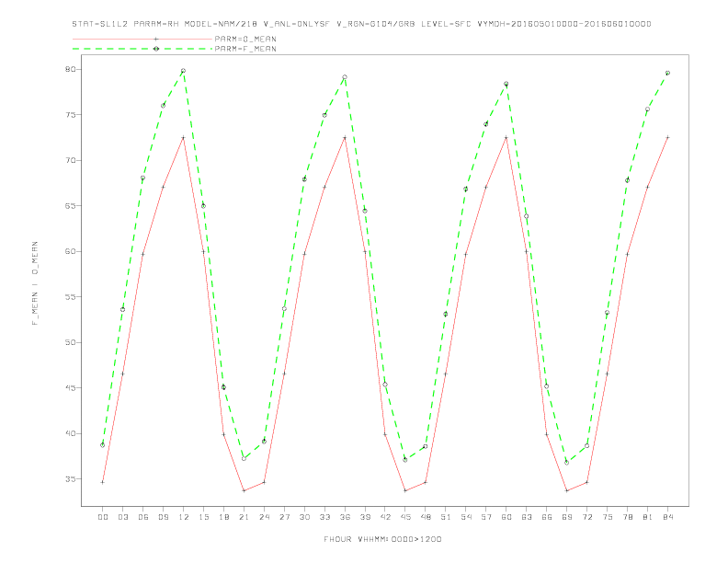The height and width of the screenshot is (563, 728).
Task: Click the x-axis tick label 03
Action: [x=122, y=517]
